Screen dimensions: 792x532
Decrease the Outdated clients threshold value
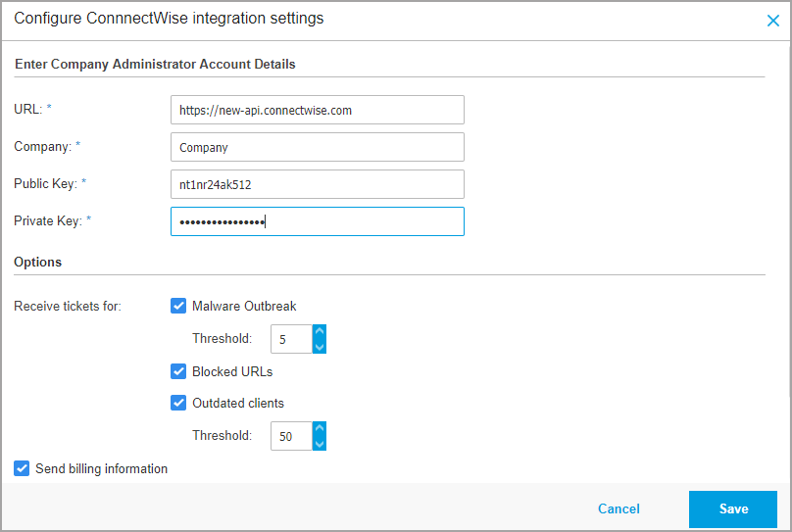click(319, 444)
